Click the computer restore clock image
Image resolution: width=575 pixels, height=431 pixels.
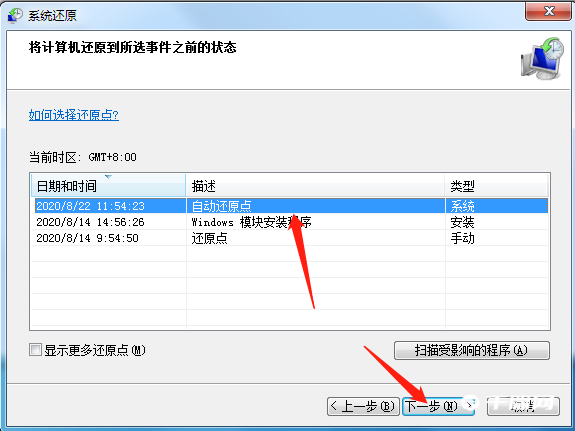pyautogui.click(x=542, y=58)
